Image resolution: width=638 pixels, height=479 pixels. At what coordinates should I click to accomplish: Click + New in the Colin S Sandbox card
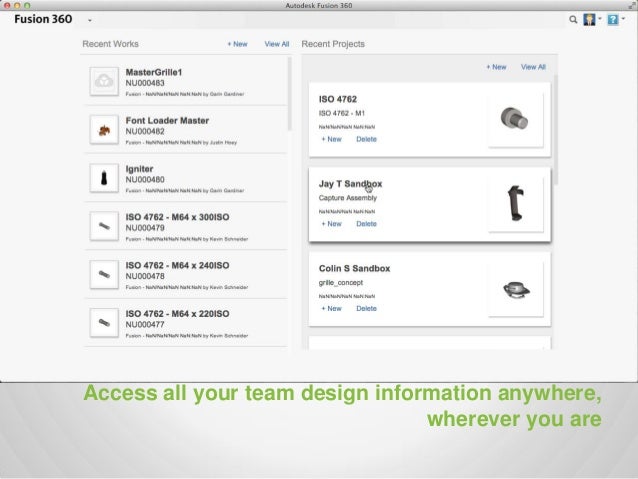[x=332, y=308]
